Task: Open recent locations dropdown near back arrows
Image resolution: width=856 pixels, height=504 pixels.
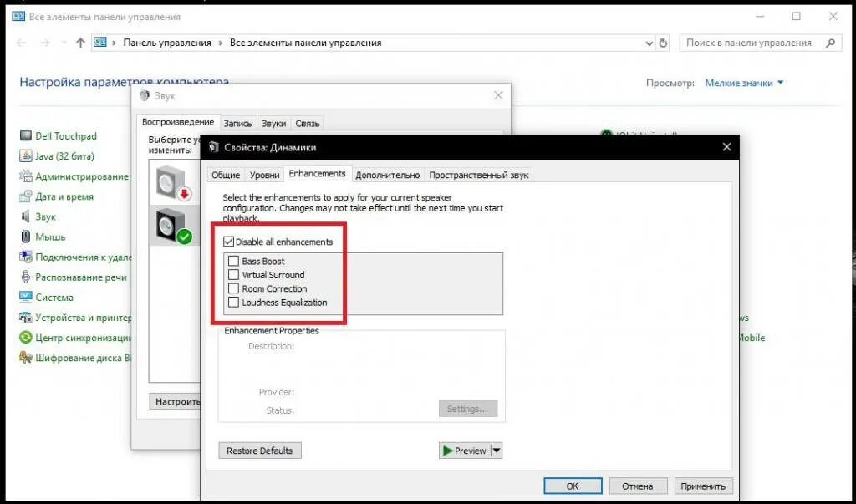Action: pyautogui.click(x=64, y=43)
